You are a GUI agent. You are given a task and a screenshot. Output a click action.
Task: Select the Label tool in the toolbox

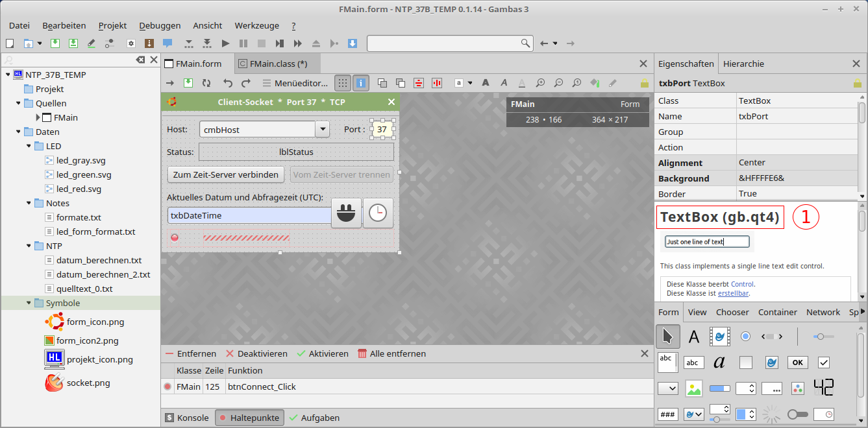click(x=694, y=337)
